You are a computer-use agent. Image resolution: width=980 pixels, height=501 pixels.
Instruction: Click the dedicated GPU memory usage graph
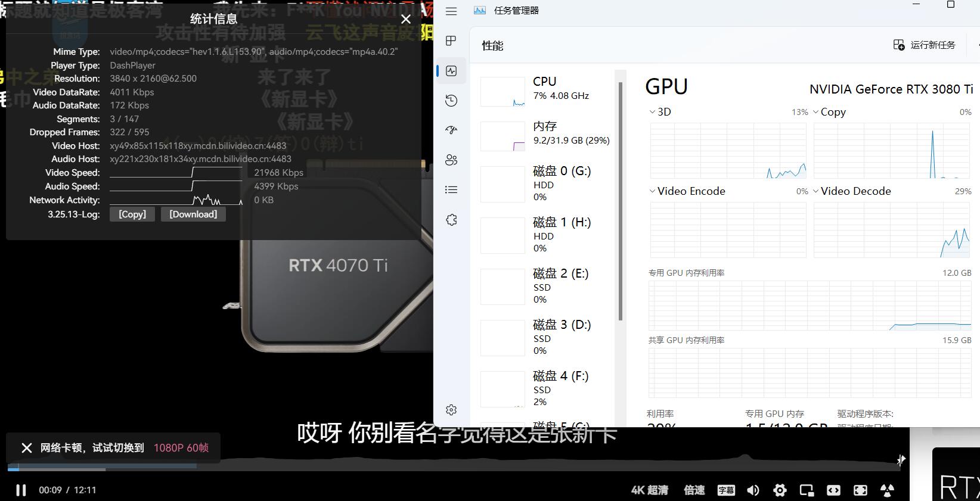[810, 306]
